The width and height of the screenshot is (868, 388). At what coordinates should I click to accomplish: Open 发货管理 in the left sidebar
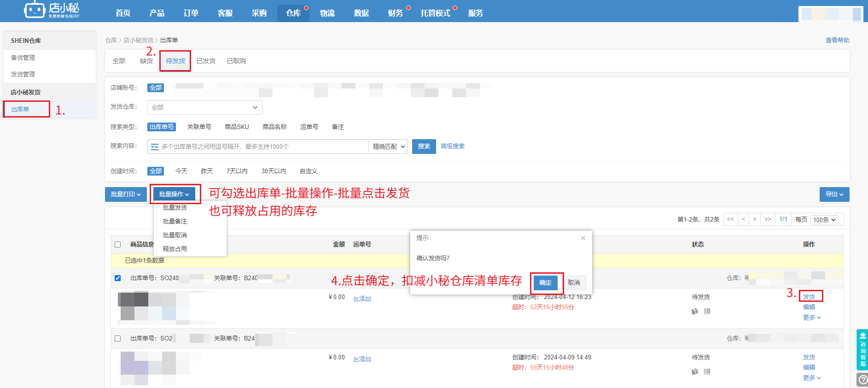[x=23, y=74]
